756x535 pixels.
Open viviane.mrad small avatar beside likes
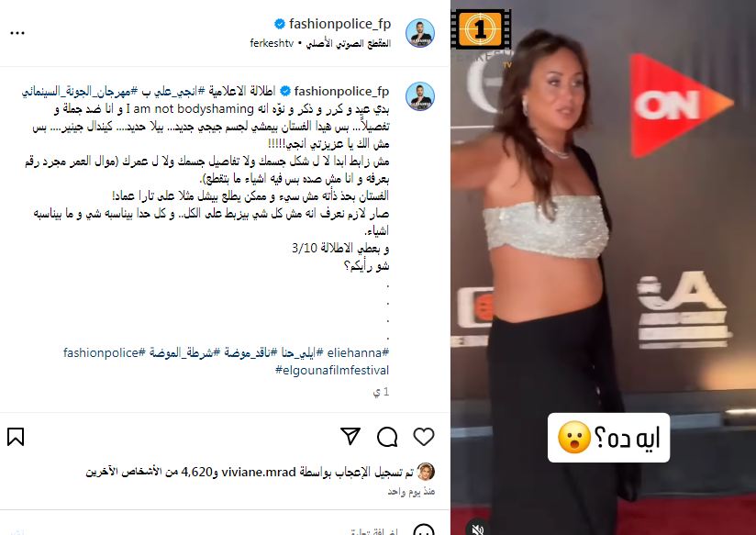coord(427,472)
